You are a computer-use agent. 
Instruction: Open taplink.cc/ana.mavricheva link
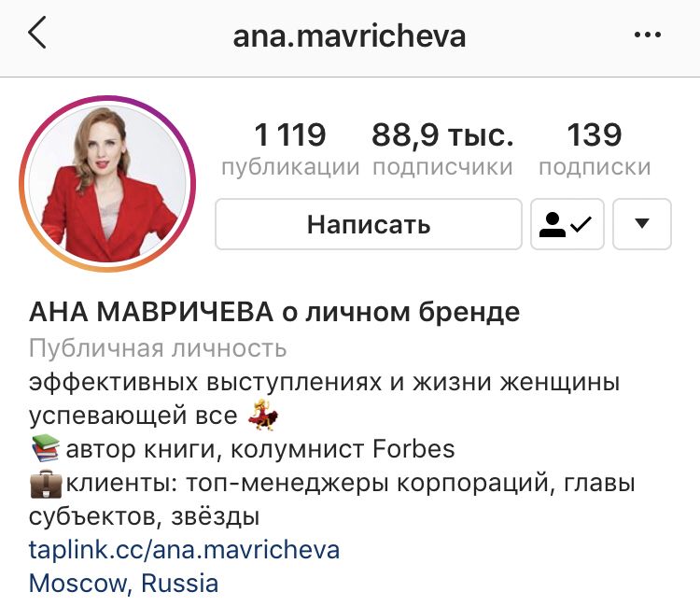(x=184, y=550)
